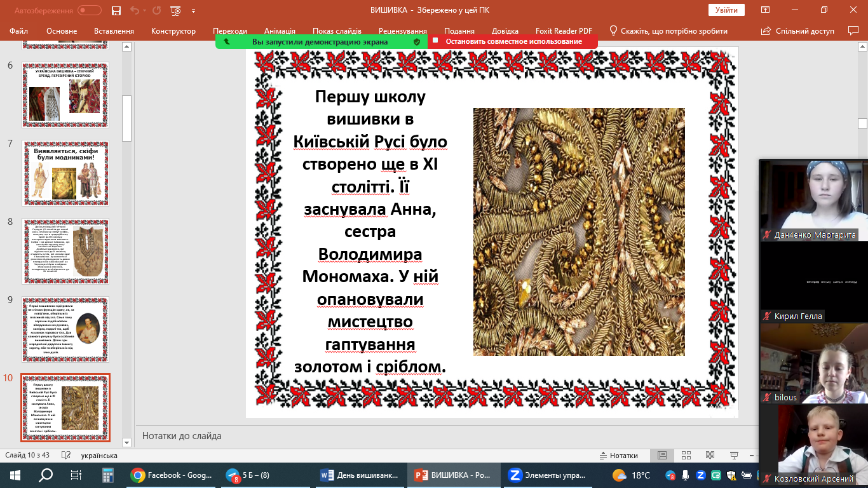Select slide 7 thumbnail about Scythians

tap(65, 173)
